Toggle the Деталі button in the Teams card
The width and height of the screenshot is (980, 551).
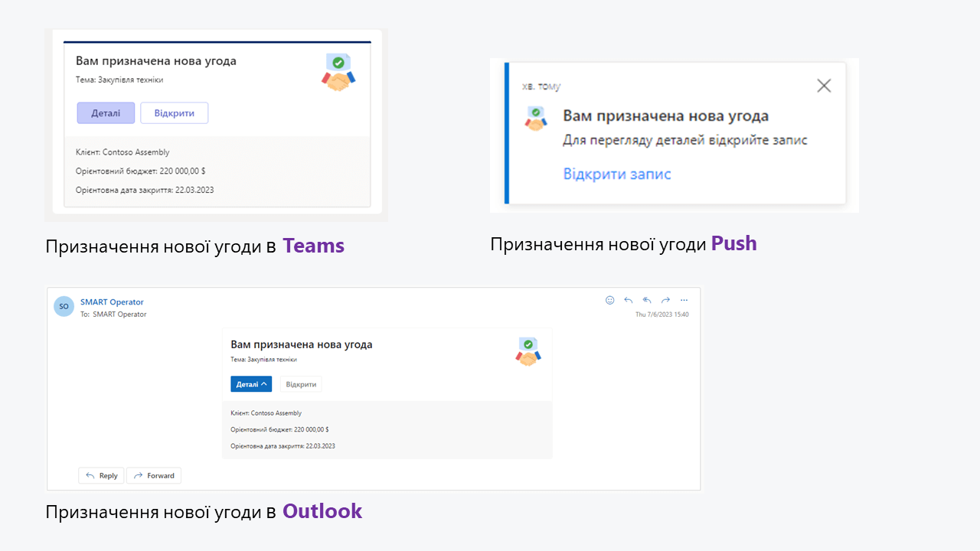[106, 113]
